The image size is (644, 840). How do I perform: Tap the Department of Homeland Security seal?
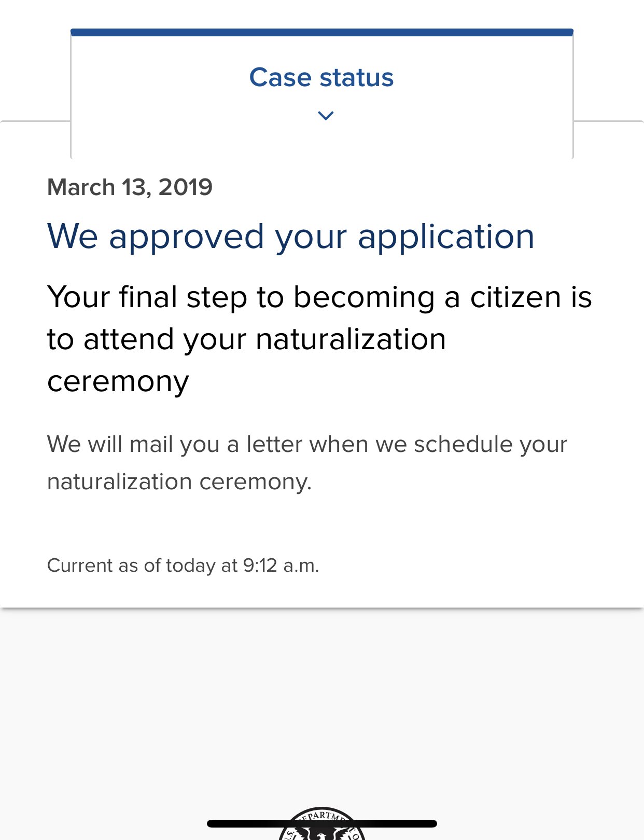pyautogui.click(x=322, y=824)
